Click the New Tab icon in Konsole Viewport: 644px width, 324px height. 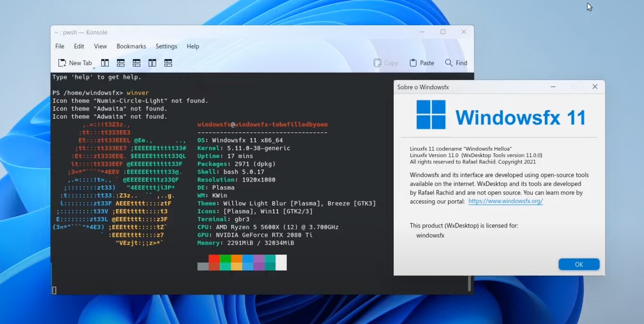(x=61, y=63)
